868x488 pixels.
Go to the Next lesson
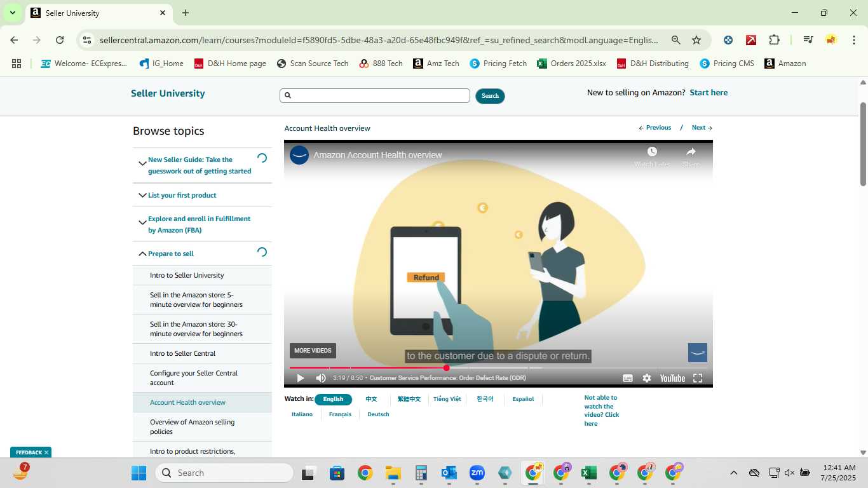[702, 128]
